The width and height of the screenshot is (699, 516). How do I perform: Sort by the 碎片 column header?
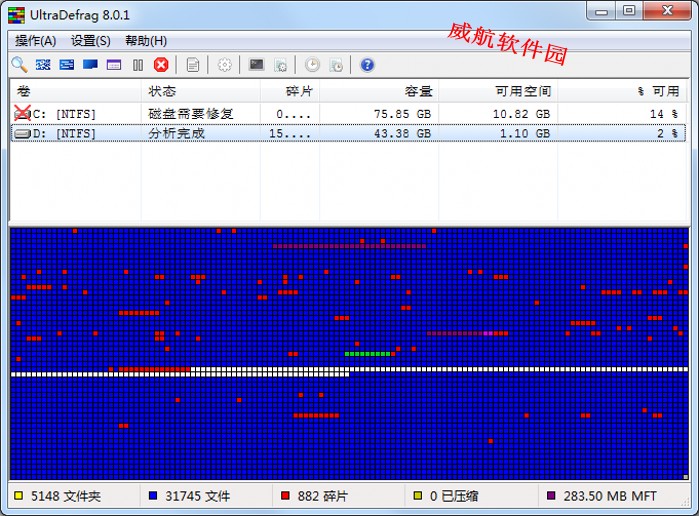pyautogui.click(x=290, y=91)
